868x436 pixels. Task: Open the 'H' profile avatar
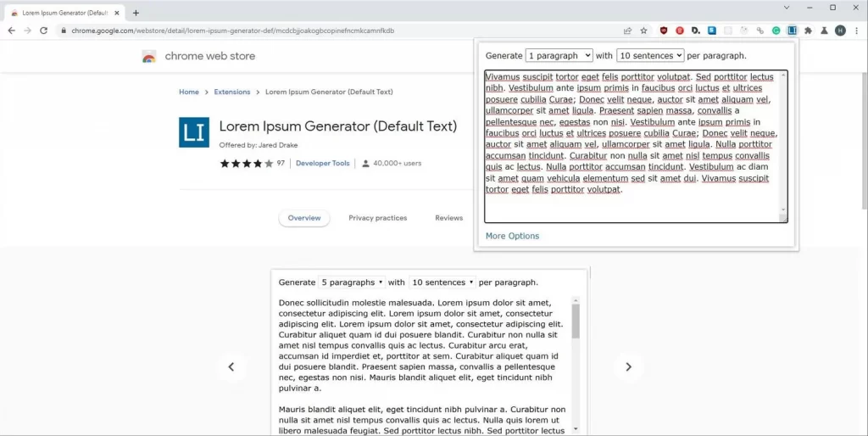840,31
